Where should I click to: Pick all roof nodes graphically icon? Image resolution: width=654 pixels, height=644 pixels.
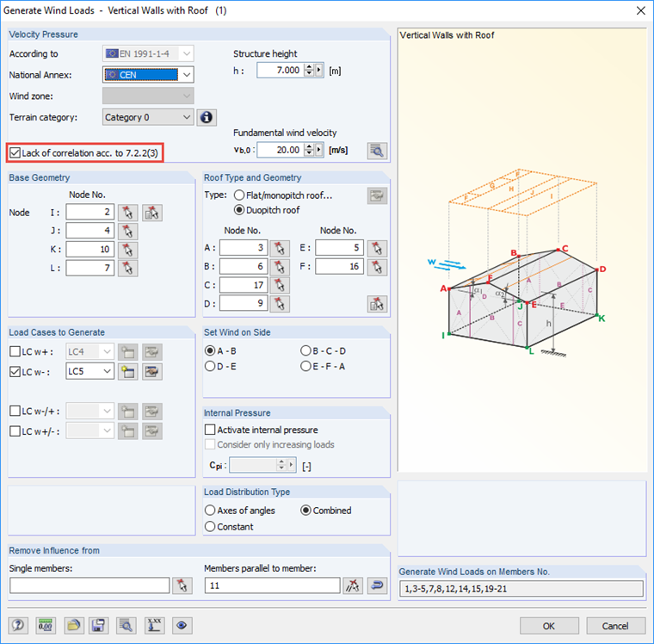click(x=377, y=304)
